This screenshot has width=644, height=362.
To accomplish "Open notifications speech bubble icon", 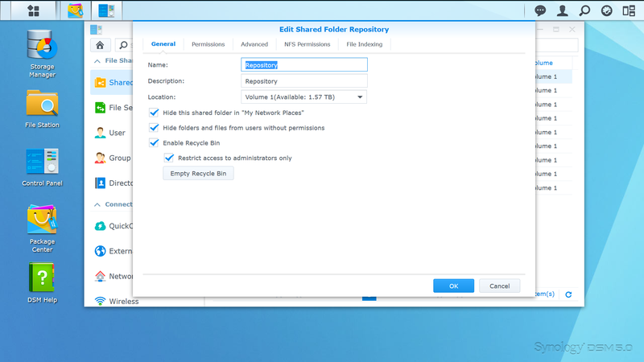I will 540,10.
